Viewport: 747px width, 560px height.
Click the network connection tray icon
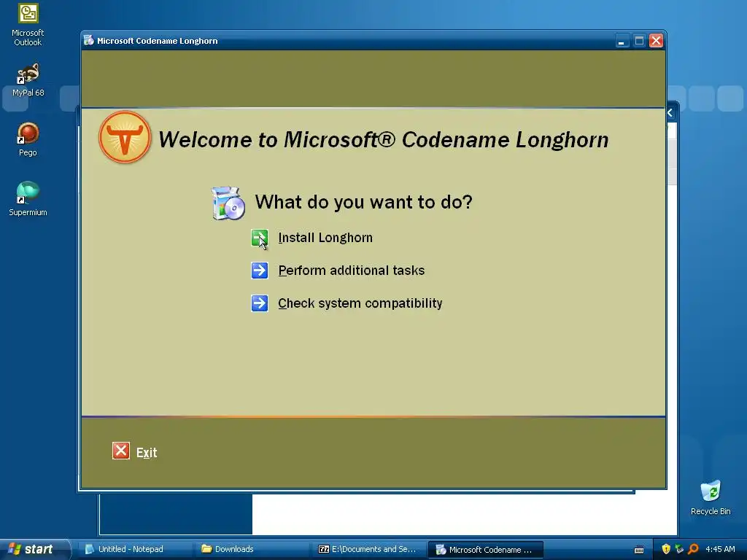pyautogui.click(x=679, y=549)
